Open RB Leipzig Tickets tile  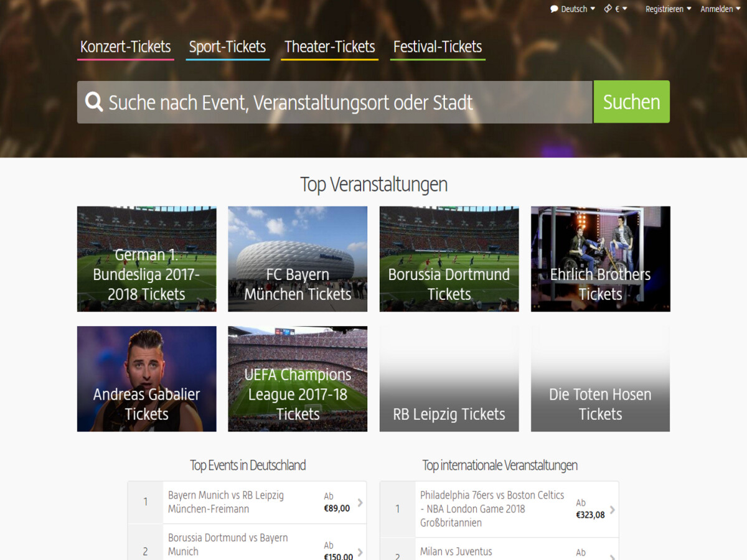tap(449, 379)
